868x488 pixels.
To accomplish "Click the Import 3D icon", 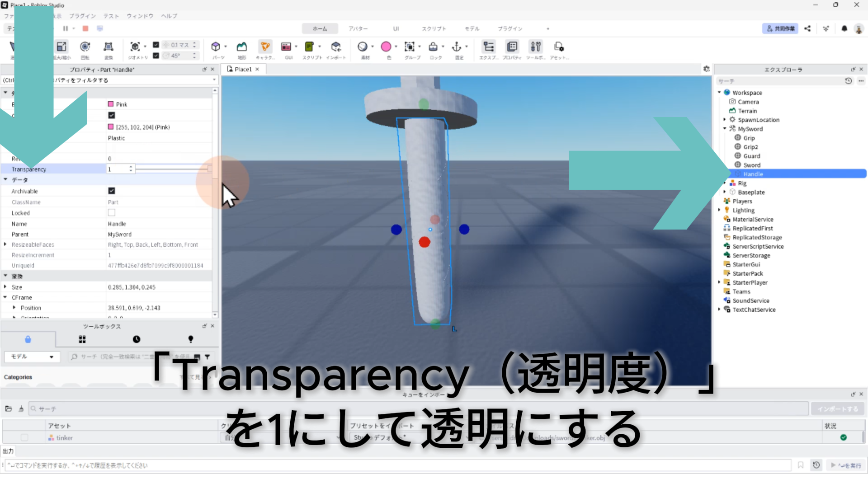I will (x=335, y=47).
